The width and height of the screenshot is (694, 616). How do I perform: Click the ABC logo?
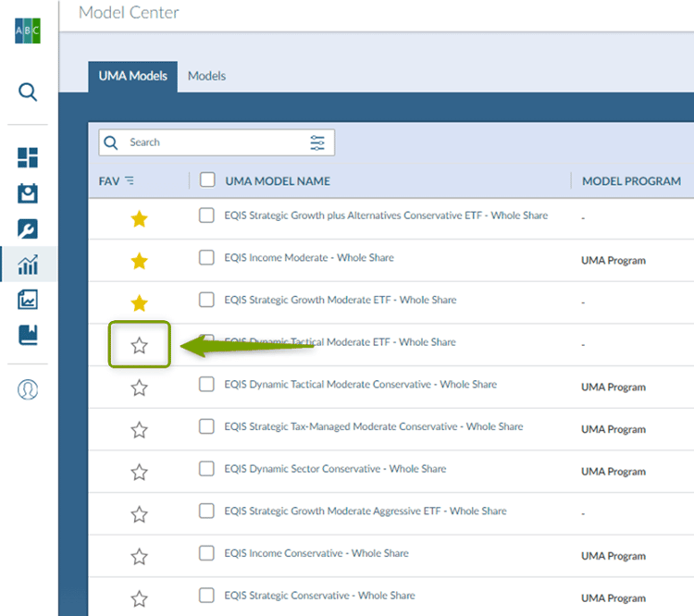pyautogui.click(x=28, y=31)
